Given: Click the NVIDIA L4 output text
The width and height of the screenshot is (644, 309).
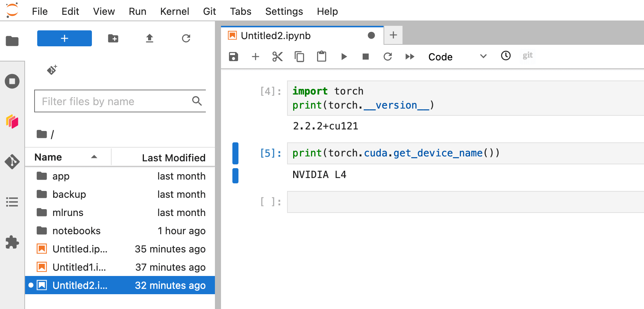Looking at the screenshot, I should (319, 175).
